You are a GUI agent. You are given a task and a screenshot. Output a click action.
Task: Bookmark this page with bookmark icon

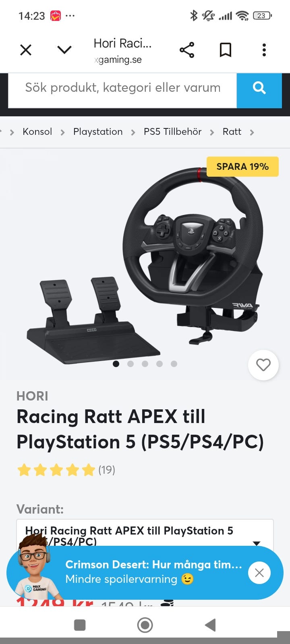[226, 50]
